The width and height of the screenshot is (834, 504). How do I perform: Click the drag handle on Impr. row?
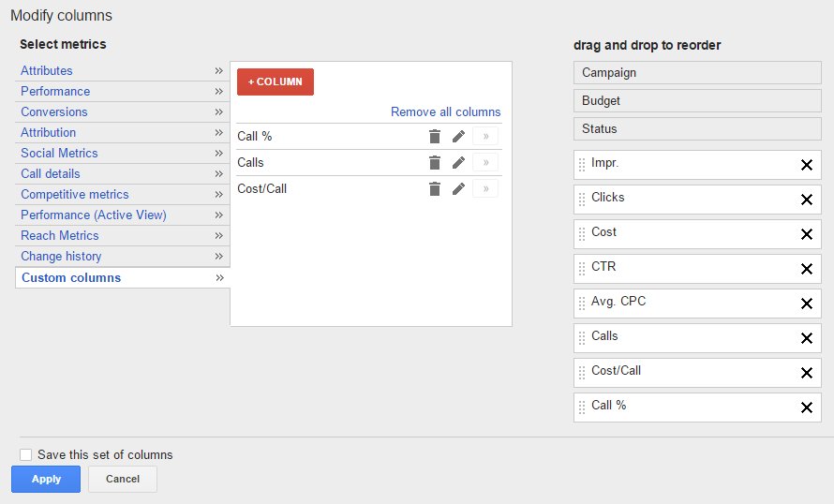click(582, 165)
